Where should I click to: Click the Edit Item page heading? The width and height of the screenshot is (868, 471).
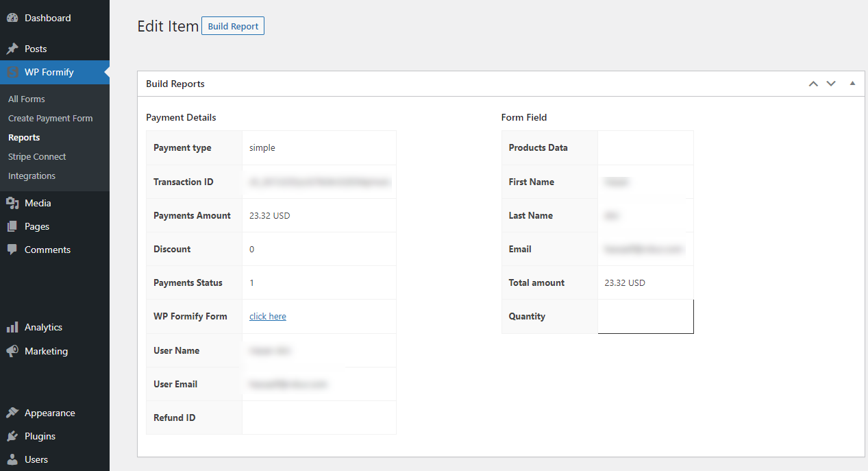pyautogui.click(x=168, y=26)
